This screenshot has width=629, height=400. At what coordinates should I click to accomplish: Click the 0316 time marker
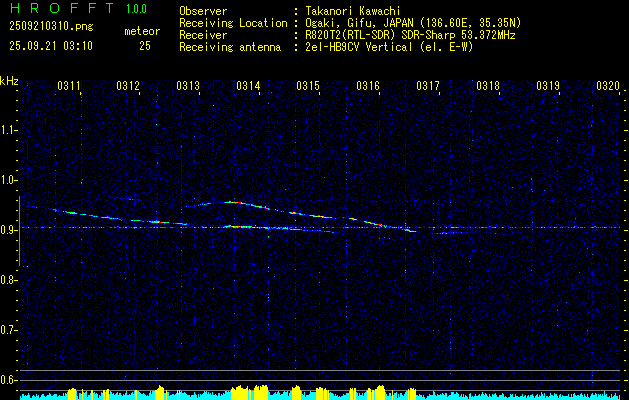tap(368, 86)
